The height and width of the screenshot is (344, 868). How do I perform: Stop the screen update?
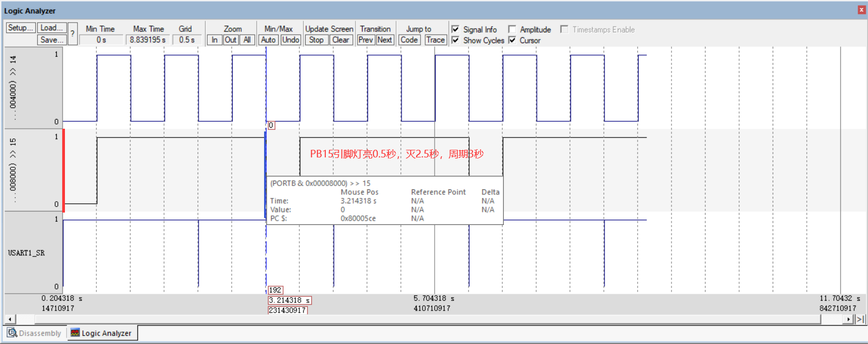click(317, 40)
